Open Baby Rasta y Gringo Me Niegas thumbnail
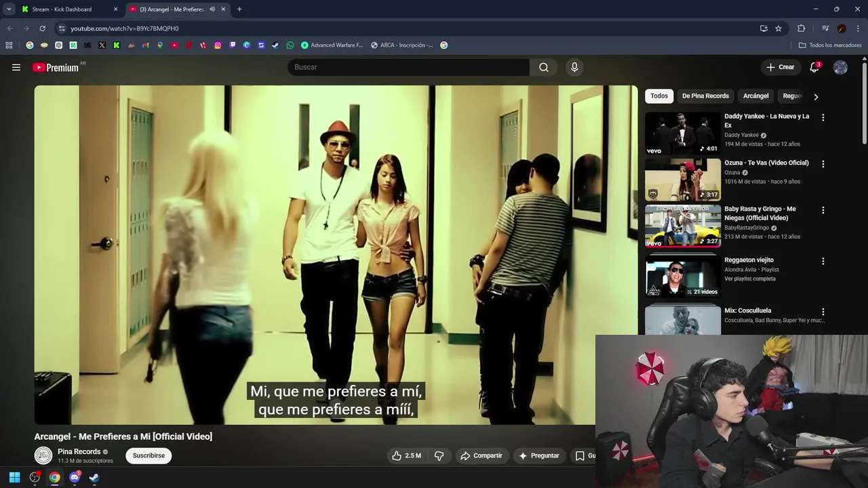This screenshot has width=868, height=488. (x=683, y=226)
